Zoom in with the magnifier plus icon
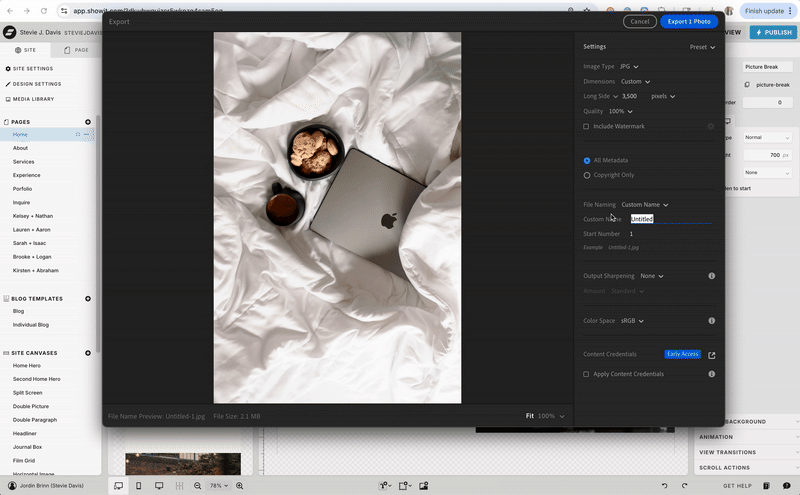This screenshot has width=800, height=495. (x=239, y=486)
